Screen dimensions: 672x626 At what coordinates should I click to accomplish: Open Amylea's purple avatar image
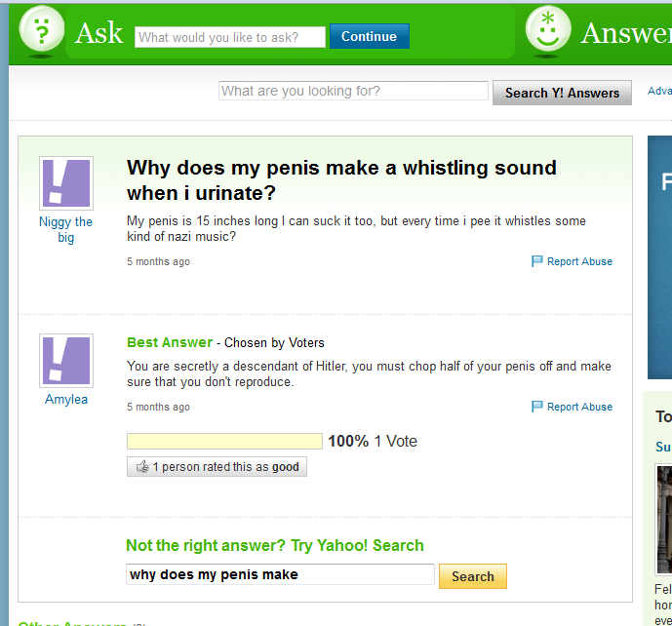pos(66,361)
